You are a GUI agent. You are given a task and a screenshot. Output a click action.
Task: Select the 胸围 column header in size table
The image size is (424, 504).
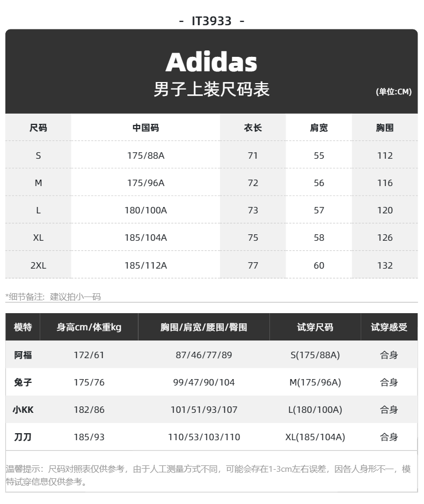(385, 128)
